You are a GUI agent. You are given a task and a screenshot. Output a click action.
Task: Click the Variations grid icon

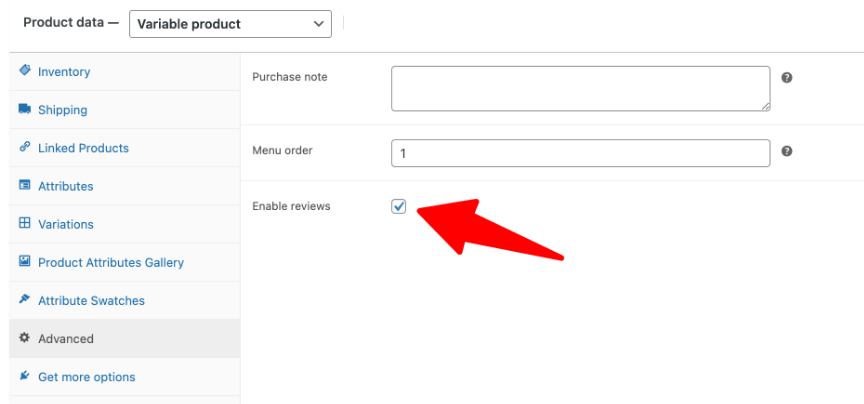coord(25,224)
